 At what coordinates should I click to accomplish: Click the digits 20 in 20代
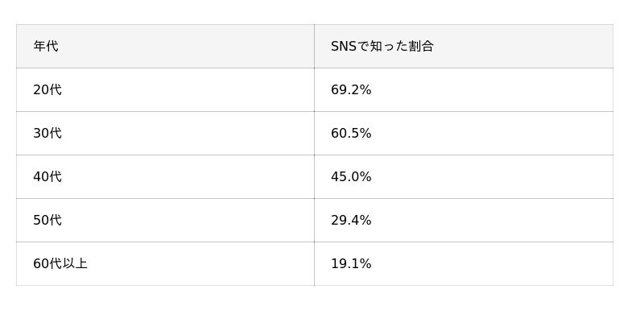(41, 90)
